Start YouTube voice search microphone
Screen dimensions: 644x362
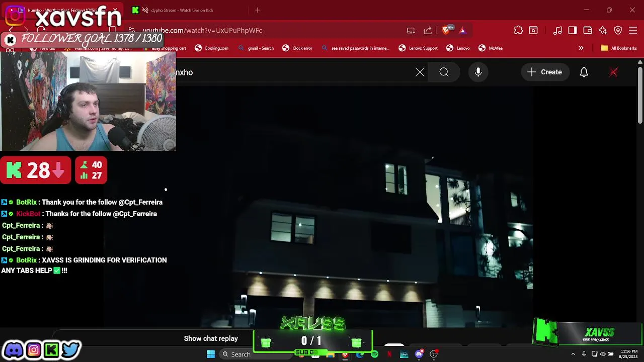pyautogui.click(x=478, y=72)
